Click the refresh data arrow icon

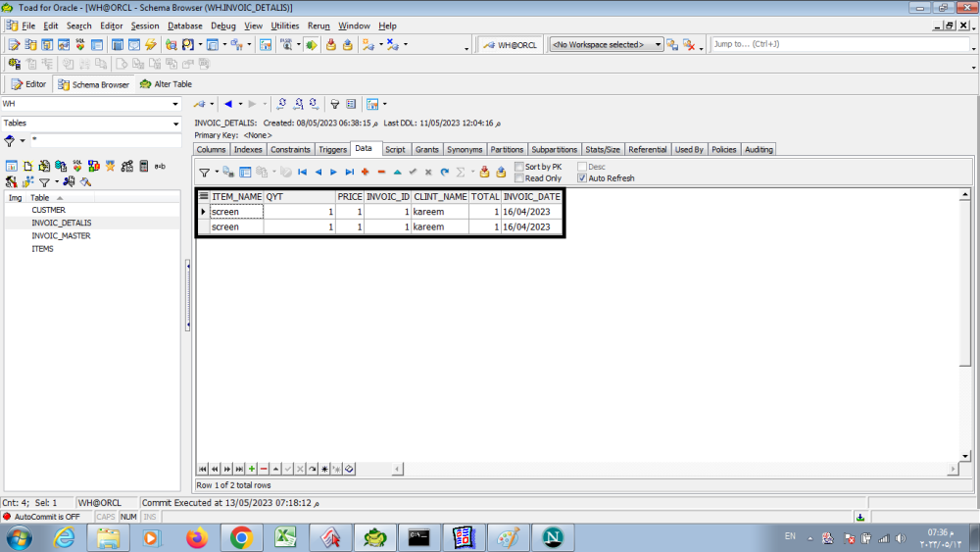click(444, 173)
